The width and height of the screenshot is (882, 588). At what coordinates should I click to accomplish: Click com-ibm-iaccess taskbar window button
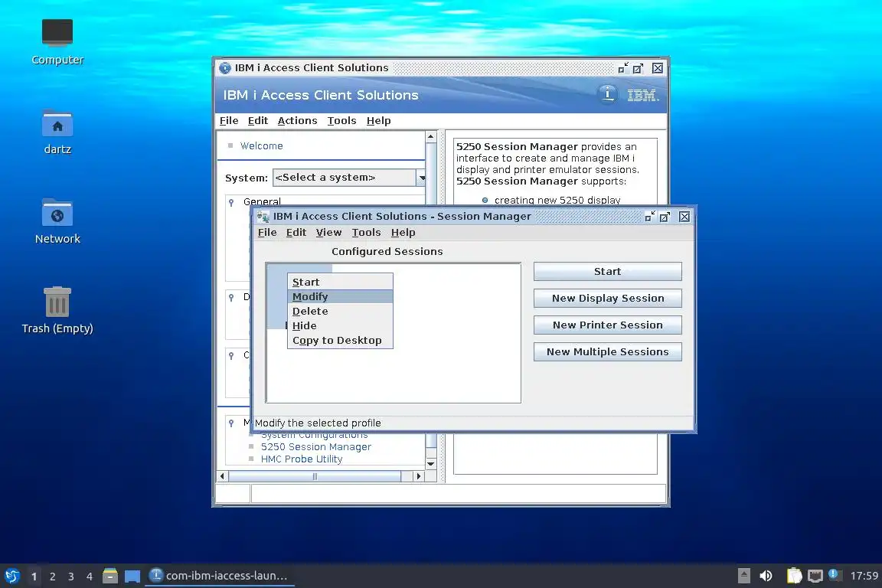click(x=220, y=576)
